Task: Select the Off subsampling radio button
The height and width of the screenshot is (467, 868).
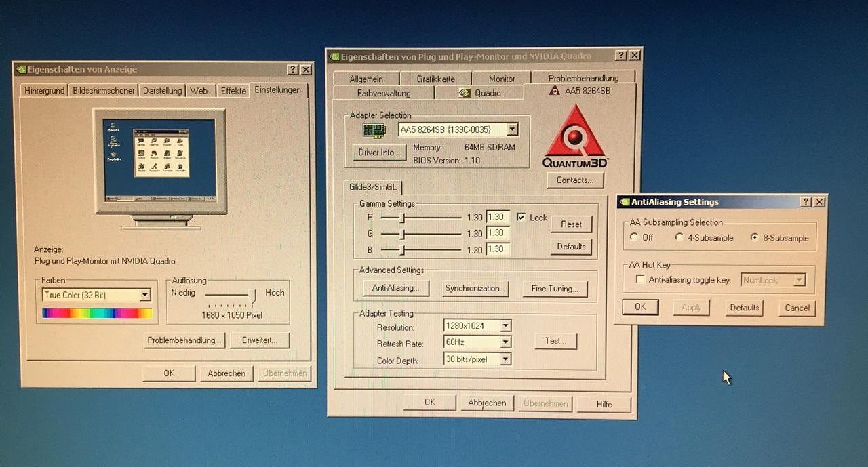Action: coord(634,237)
